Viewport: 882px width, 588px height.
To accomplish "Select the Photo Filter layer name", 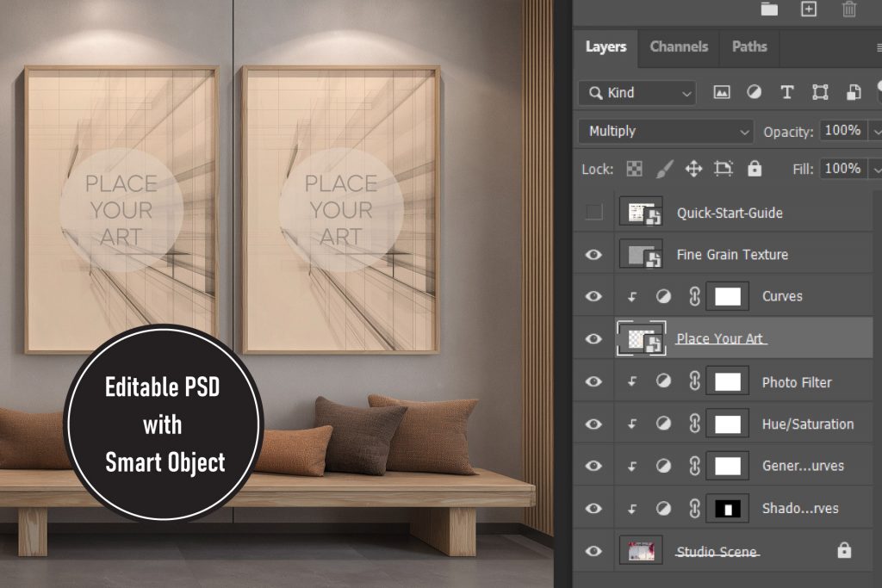I will point(797,382).
